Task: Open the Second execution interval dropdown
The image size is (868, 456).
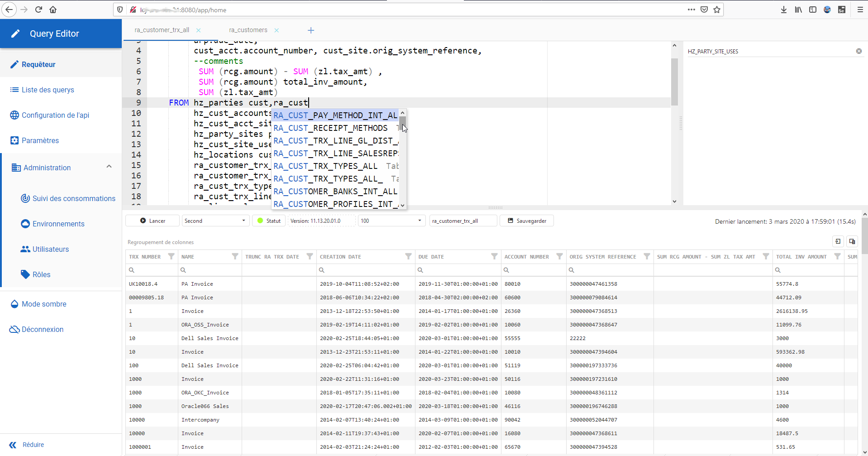Action: tap(215, 221)
